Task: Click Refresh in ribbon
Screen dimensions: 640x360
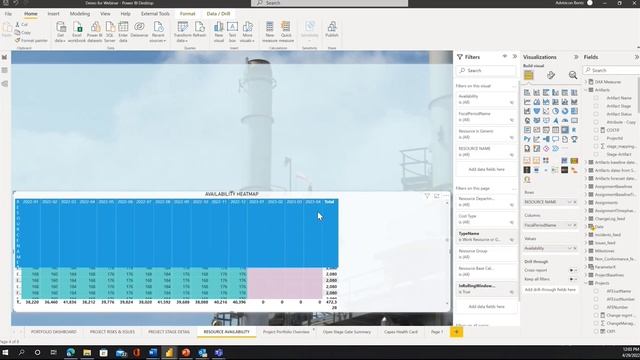Action: click(x=200, y=29)
